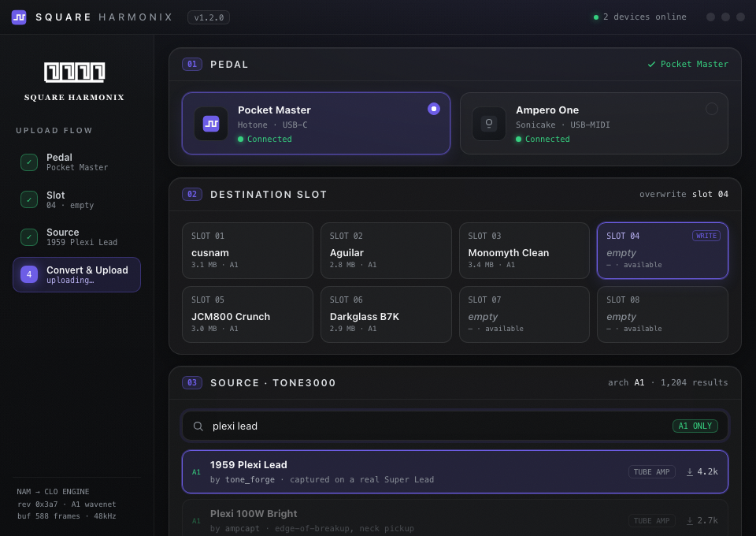Image resolution: width=756 pixels, height=536 pixels.
Task: Click the search magnifier icon
Action: [198, 426]
